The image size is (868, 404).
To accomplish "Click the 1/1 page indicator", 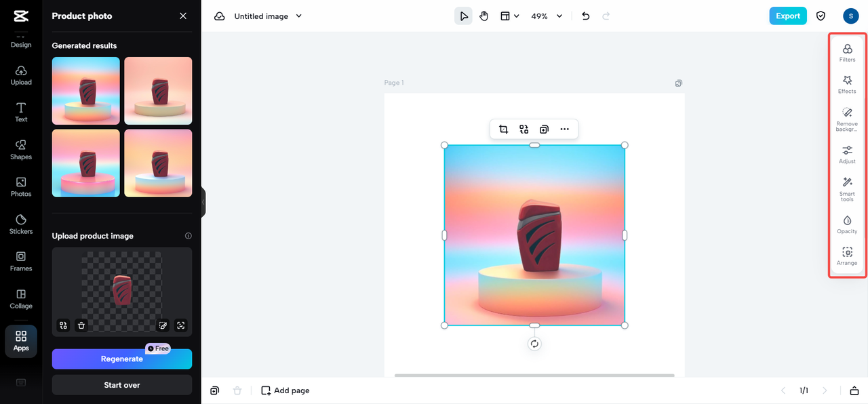I will (804, 390).
